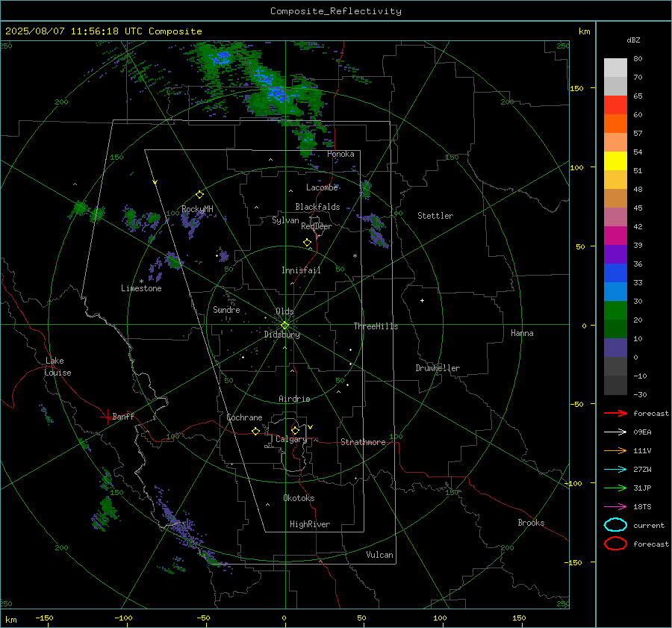Click the Blackfalds label
672x628 pixels.
pyautogui.click(x=317, y=207)
